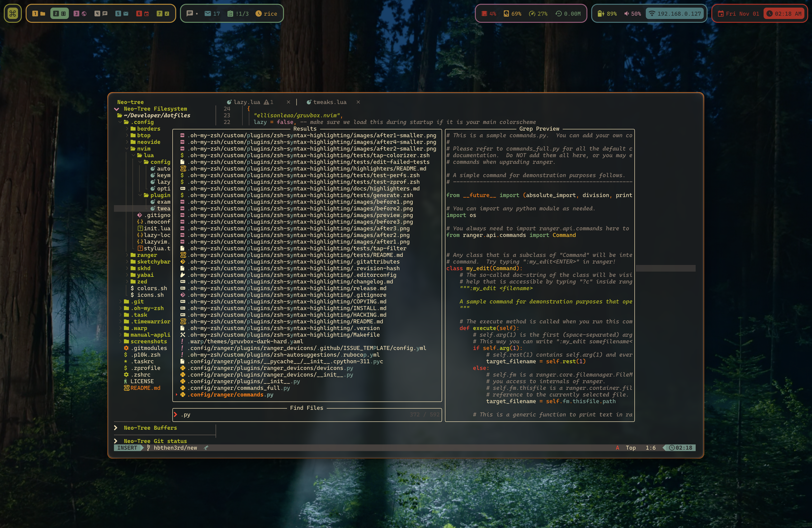Click the 02:18 AM clock widget
812x528 pixels.
point(784,14)
